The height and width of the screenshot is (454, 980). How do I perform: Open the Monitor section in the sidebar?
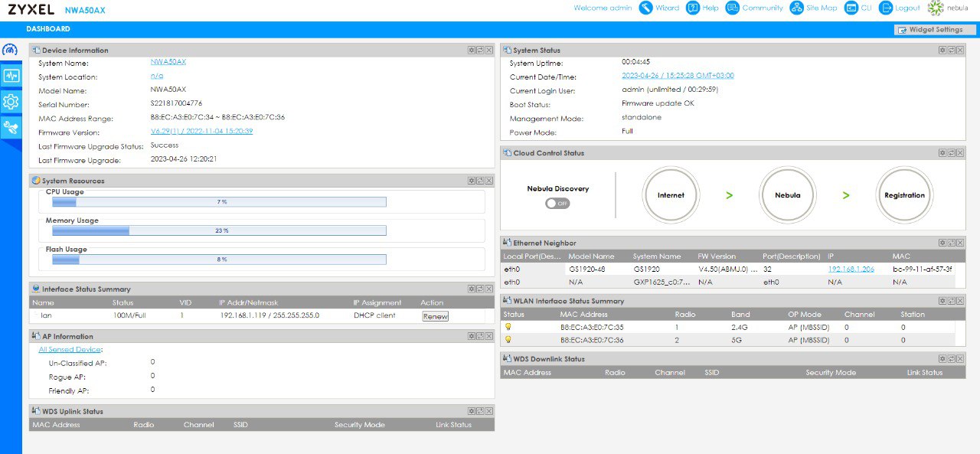(11, 76)
